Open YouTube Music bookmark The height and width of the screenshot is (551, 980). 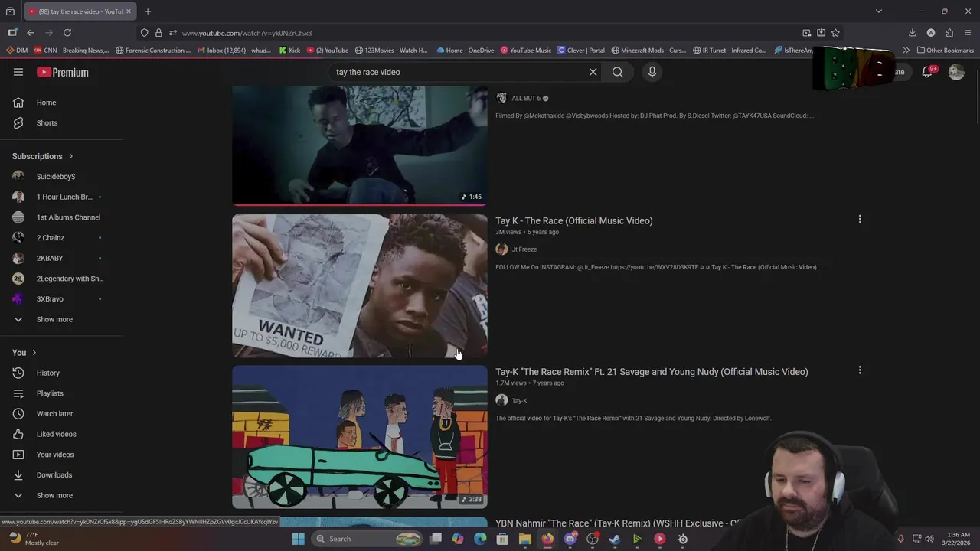[x=526, y=51]
